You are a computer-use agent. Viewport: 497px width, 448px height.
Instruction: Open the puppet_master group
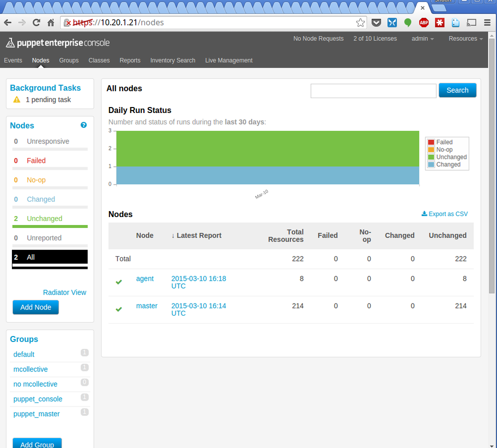point(36,414)
